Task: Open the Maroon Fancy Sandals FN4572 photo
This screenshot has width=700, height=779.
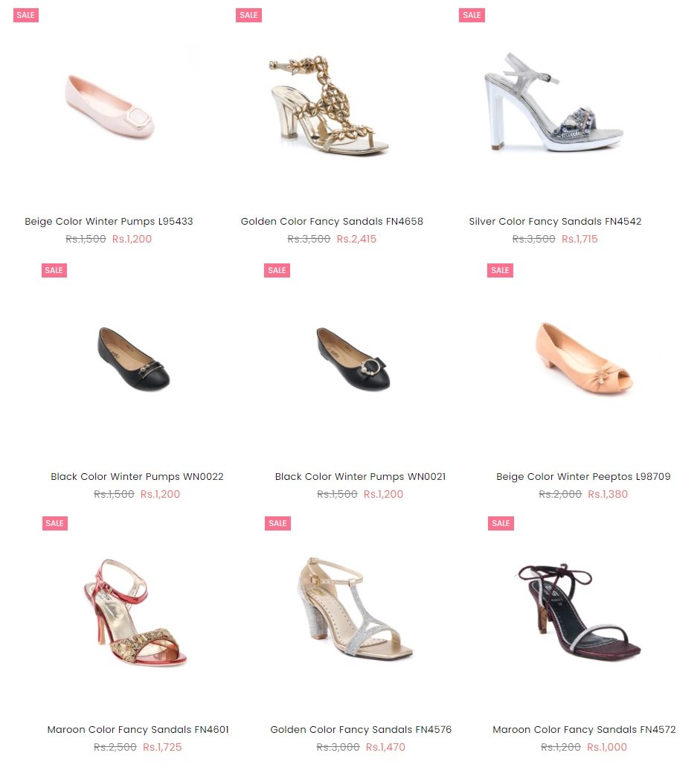Action: tap(579, 612)
